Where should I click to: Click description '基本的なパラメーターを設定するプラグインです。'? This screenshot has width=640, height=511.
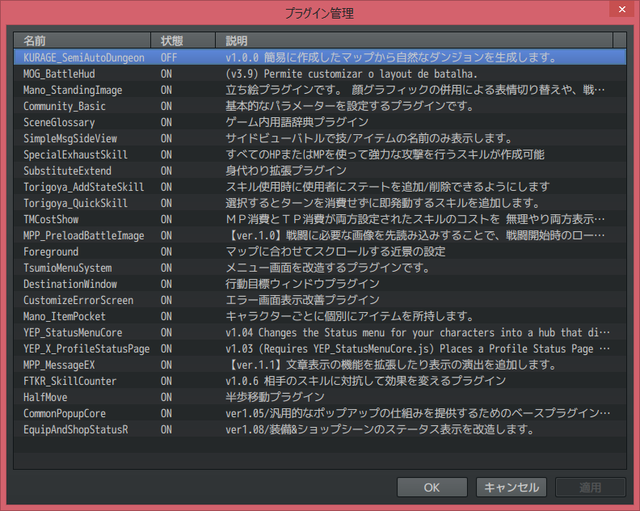pyautogui.click(x=349, y=106)
